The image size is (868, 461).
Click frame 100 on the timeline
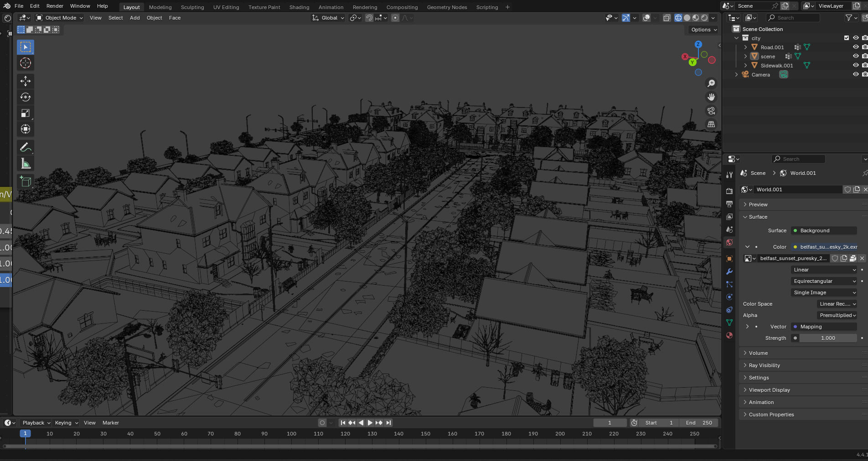(x=291, y=434)
